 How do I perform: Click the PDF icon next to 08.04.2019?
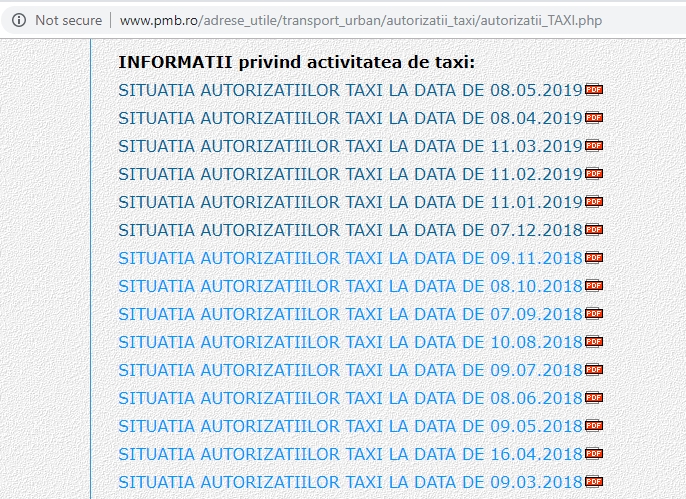[x=594, y=118]
